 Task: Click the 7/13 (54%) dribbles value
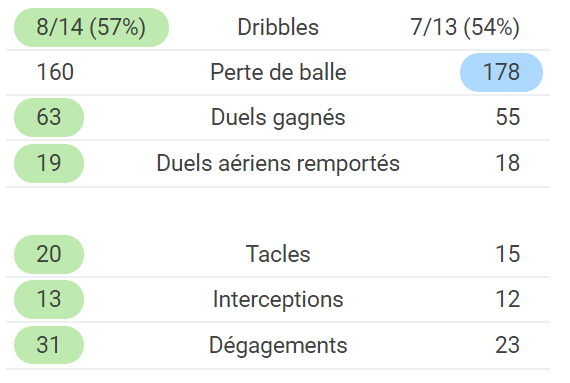tap(465, 28)
